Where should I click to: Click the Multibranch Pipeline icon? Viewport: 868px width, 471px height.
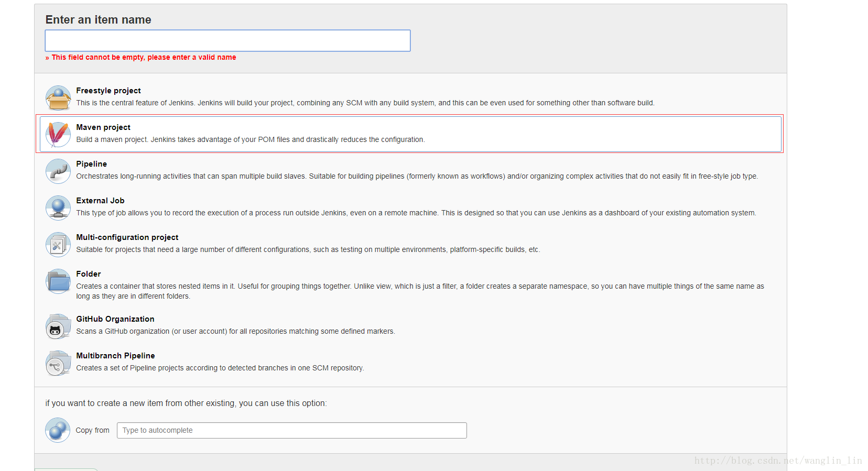coord(58,363)
